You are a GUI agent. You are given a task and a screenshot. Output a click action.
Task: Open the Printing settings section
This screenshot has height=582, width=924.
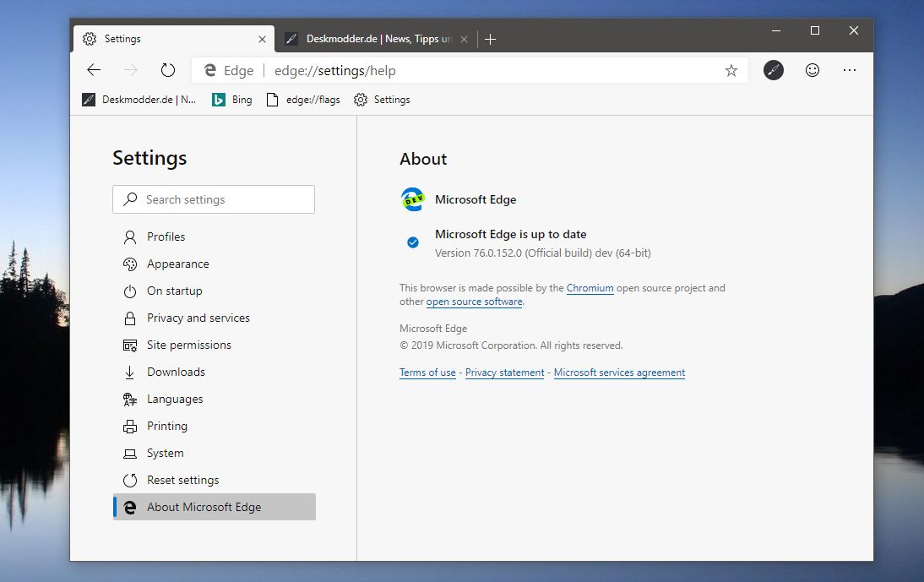[214, 426]
